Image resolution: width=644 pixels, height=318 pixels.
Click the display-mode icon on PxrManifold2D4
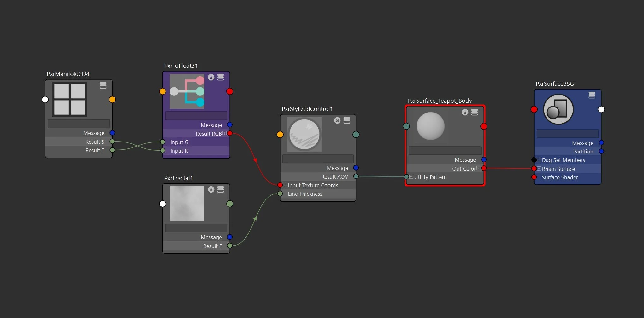pos(103,85)
